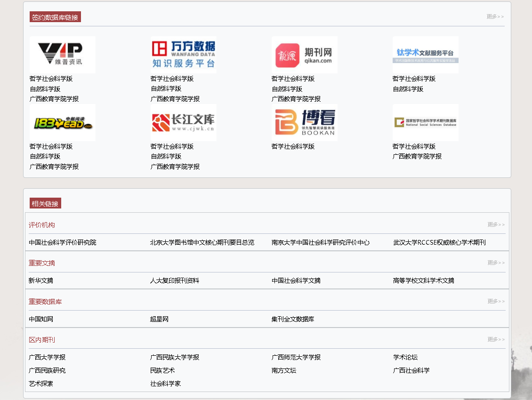Viewport: 532px width, 400px height.
Task: Go to 广西民族大学学报 journal link
Action: coord(175,357)
